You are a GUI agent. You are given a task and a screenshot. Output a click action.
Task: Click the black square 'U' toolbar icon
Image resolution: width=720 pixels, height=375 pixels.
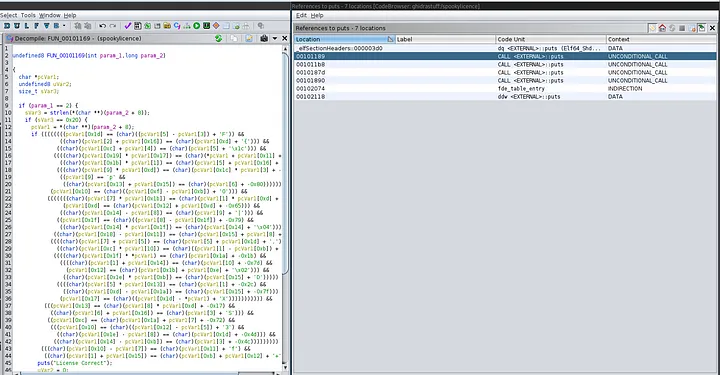click(x=206, y=26)
